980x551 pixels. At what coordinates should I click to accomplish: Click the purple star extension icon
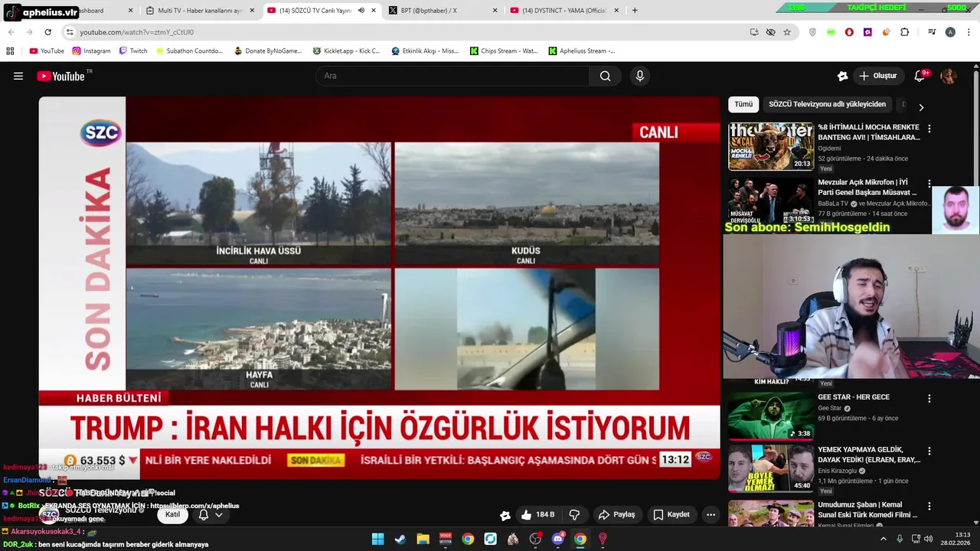point(867,32)
